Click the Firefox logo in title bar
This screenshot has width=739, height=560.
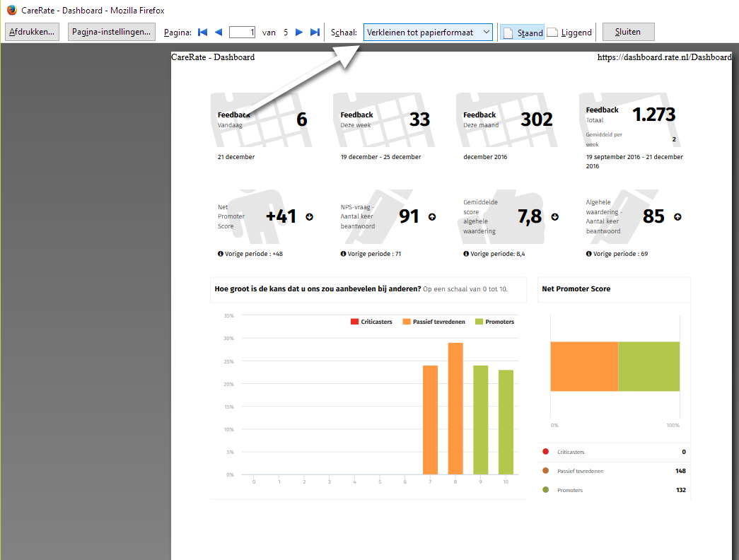11,10
